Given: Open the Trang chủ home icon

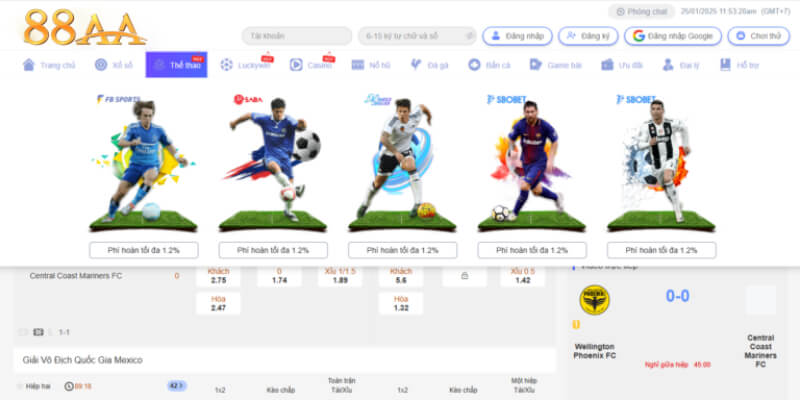Looking at the screenshot, I should pos(29,65).
